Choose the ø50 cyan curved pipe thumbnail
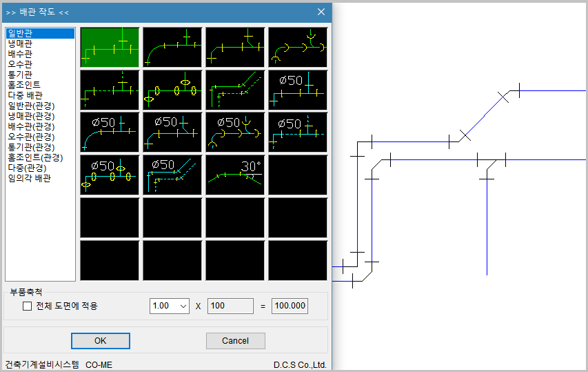 point(110,132)
